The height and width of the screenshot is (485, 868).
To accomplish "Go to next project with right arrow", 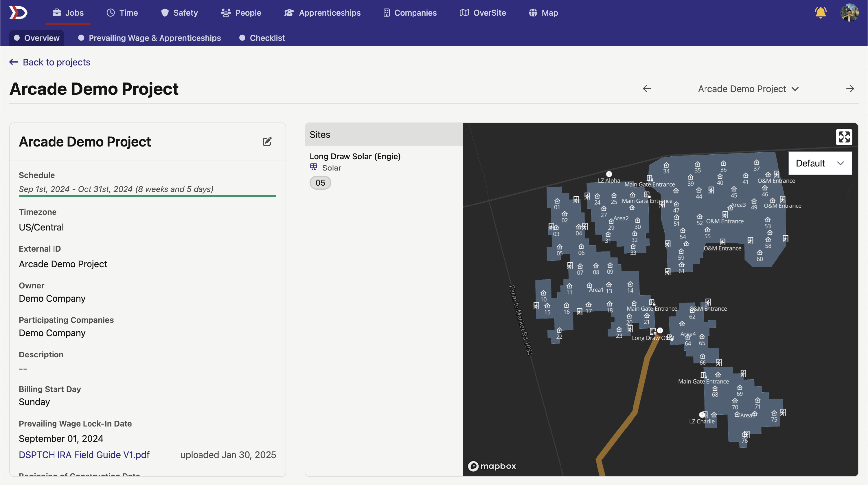I will tap(850, 89).
